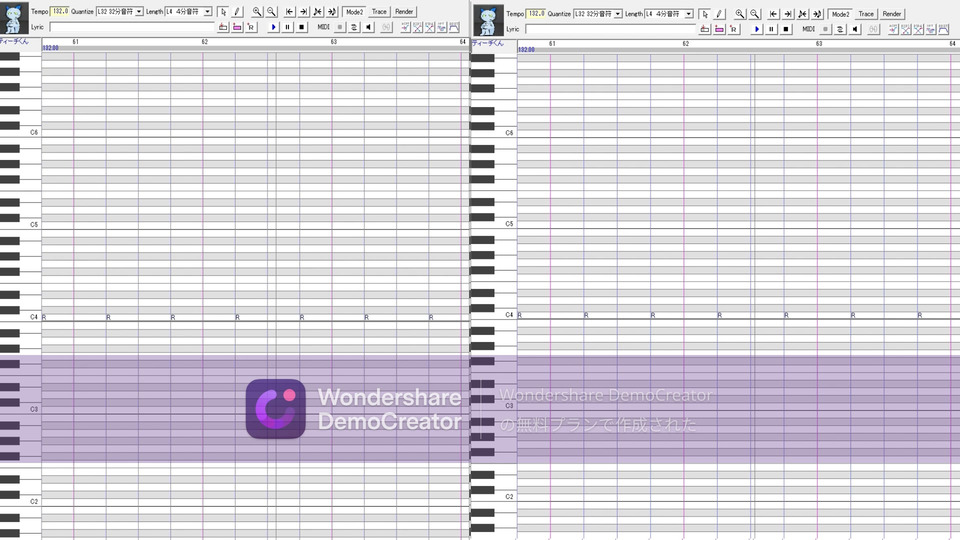The width and height of the screenshot is (960, 540).
Task: Open the Length dropdown in right window
Action: pyautogui.click(x=688, y=13)
